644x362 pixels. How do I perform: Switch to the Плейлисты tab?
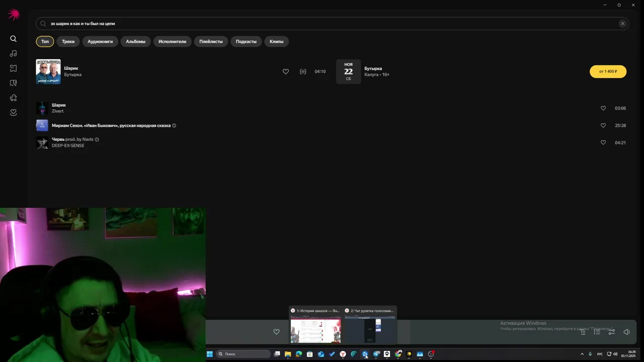[x=211, y=42]
